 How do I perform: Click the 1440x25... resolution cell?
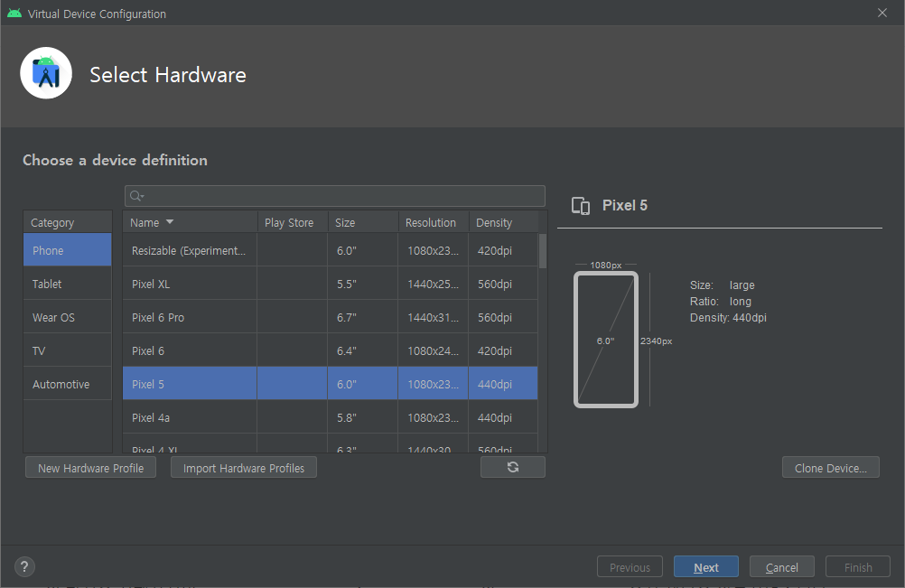(x=433, y=284)
